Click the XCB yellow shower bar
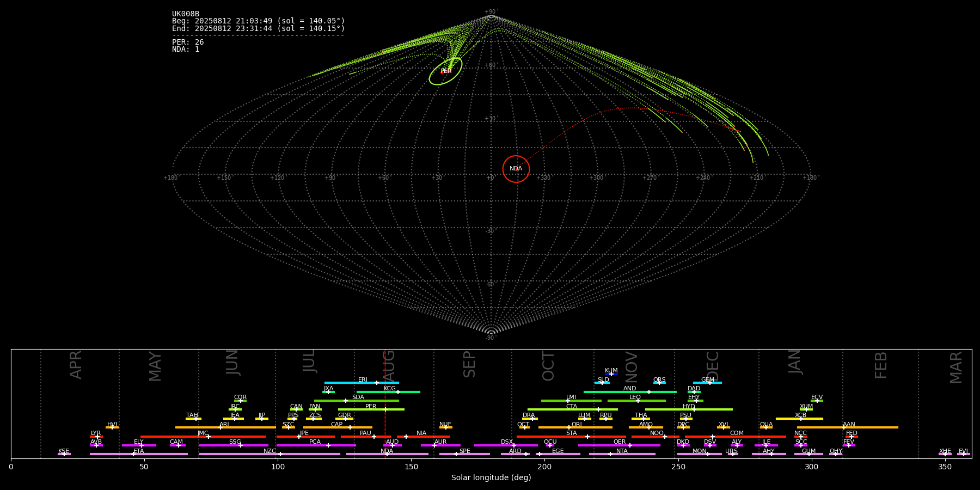This screenshot has width=980, height=490. coord(799,419)
